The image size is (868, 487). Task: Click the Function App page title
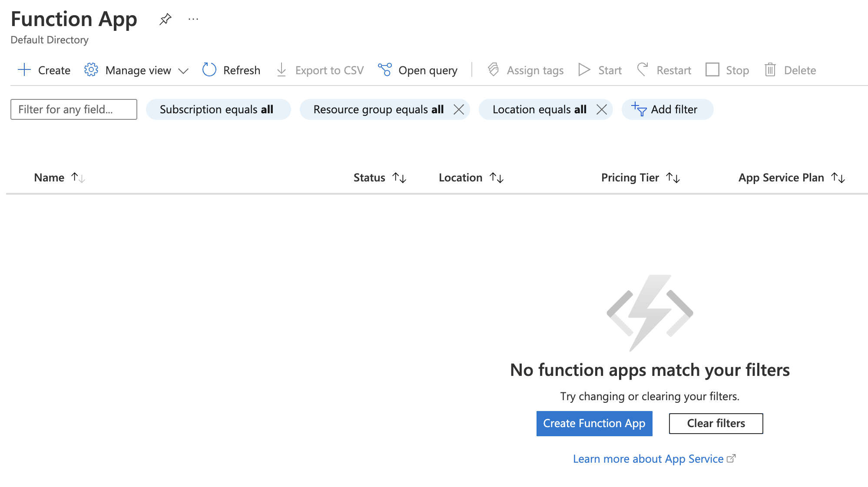pos(74,20)
